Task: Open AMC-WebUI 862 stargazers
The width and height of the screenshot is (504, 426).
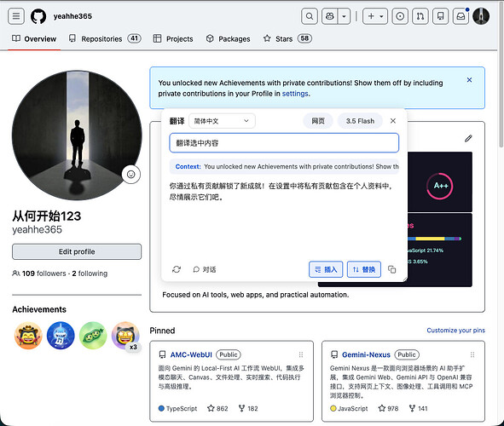Action: (217, 408)
